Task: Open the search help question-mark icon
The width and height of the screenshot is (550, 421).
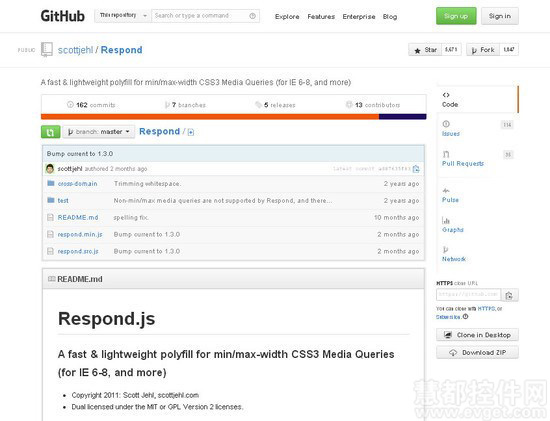Action: tap(252, 16)
